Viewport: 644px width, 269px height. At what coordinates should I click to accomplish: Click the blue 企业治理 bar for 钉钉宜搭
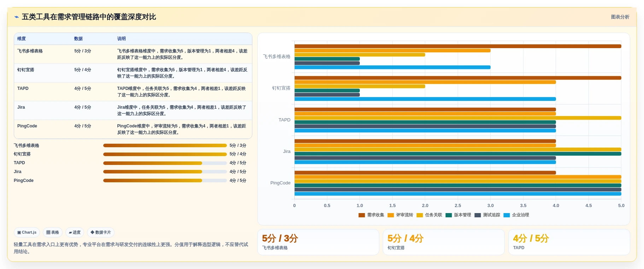(x=425, y=99)
